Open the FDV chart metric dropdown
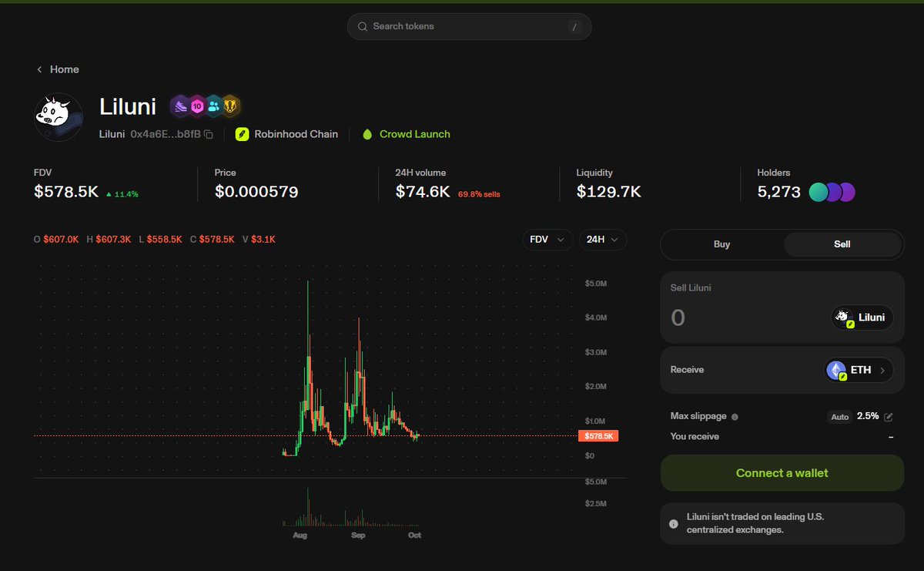The width and height of the screenshot is (924, 571). click(547, 240)
